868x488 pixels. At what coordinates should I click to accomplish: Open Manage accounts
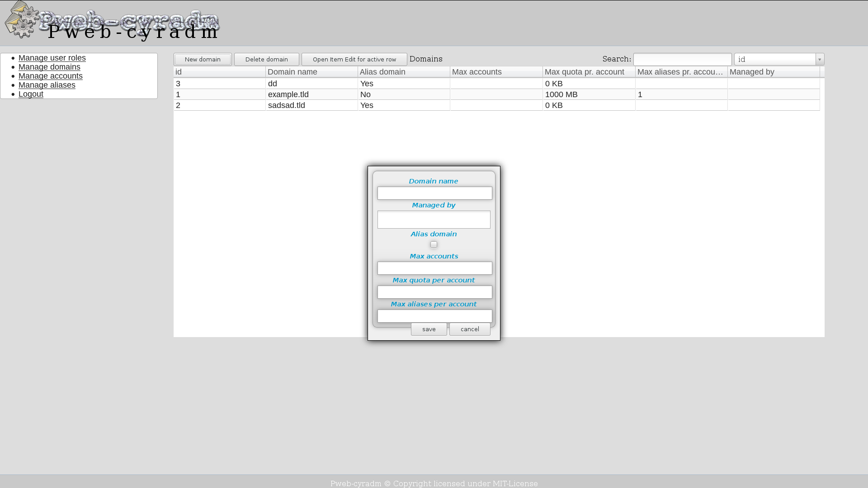pyautogui.click(x=50, y=76)
